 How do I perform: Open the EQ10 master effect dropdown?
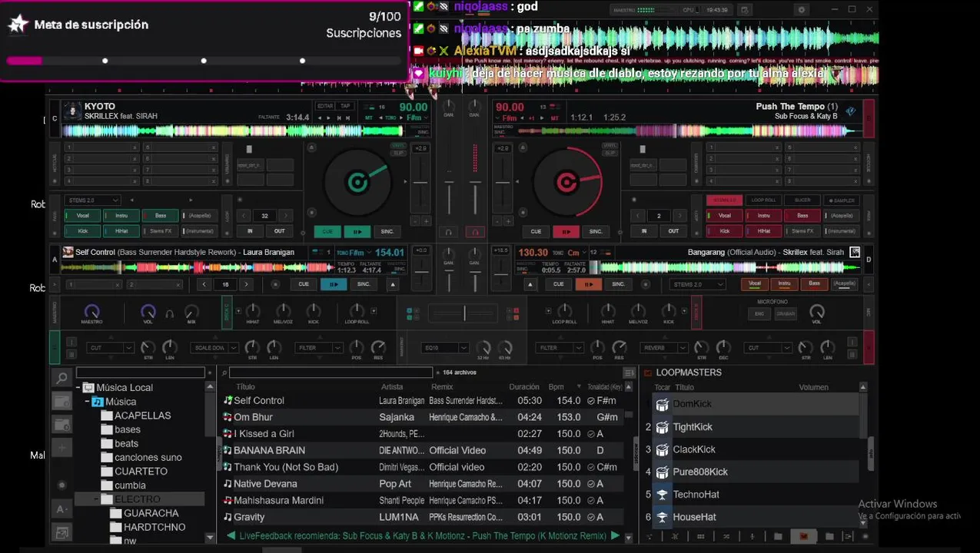pos(446,348)
